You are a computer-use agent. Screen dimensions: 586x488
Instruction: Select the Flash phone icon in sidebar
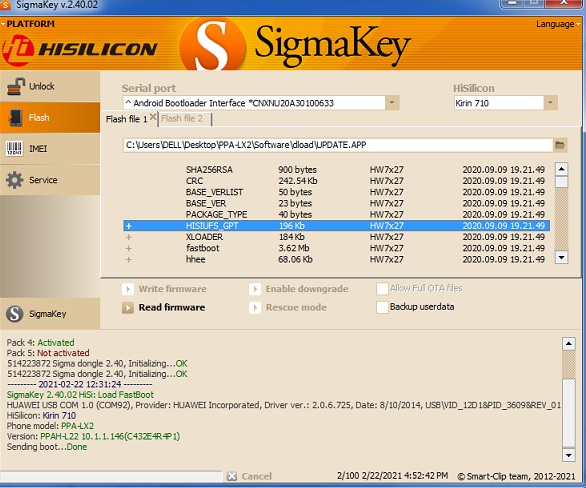tap(16, 118)
